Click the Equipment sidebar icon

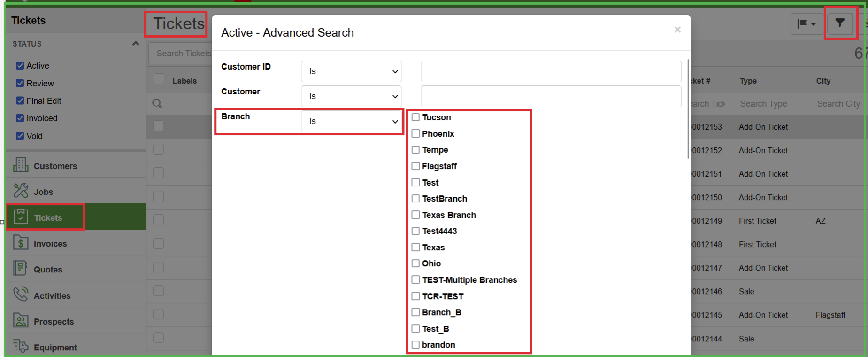21,346
